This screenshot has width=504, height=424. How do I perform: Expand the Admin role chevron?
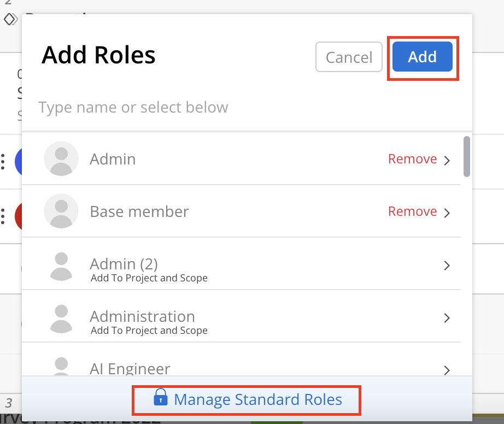click(x=447, y=160)
